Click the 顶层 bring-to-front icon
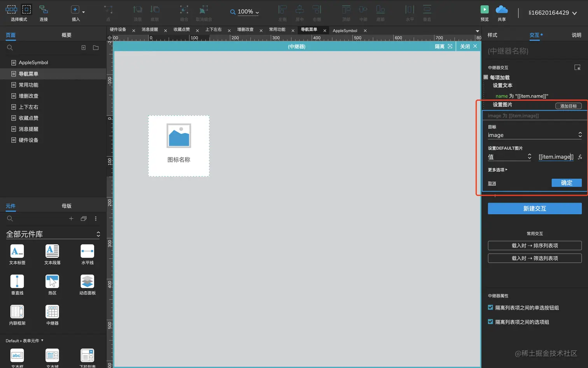 [138, 9]
